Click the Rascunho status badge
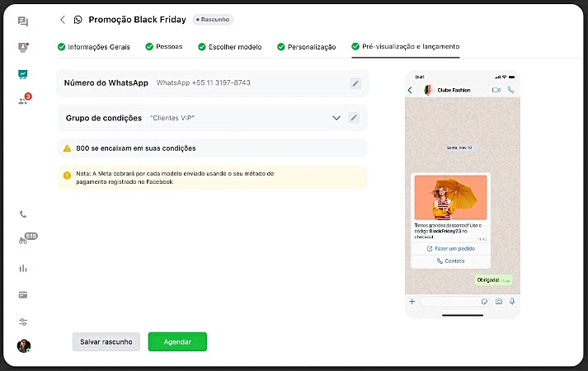This screenshot has width=588, height=371. click(x=213, y=20)
